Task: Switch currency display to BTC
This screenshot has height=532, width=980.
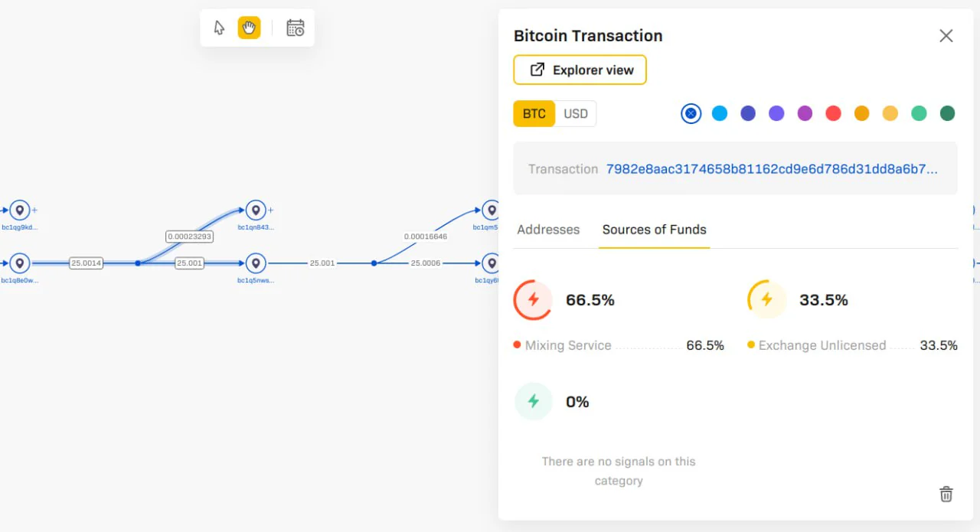Action: pos(534,114)
